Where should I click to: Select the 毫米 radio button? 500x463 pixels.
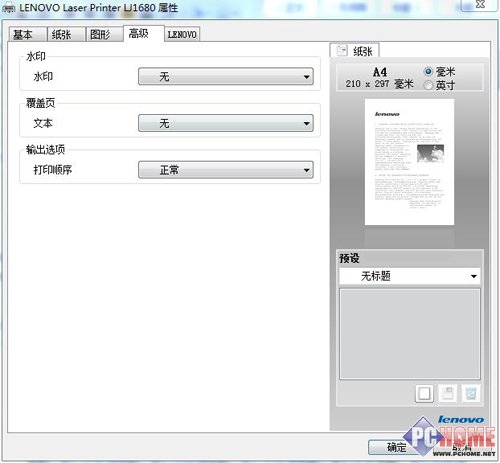coord(428,71)
